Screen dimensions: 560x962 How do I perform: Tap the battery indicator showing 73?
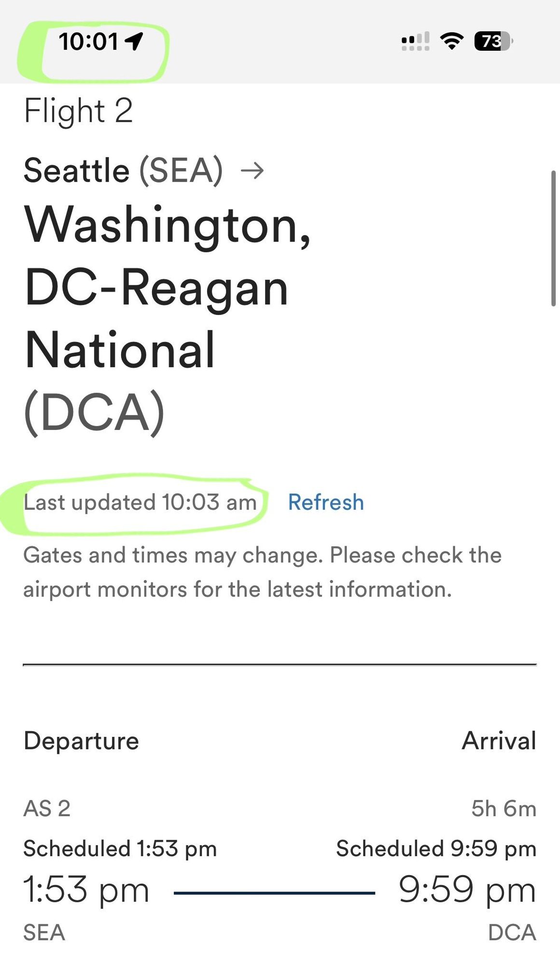click(x=493, y=42)
